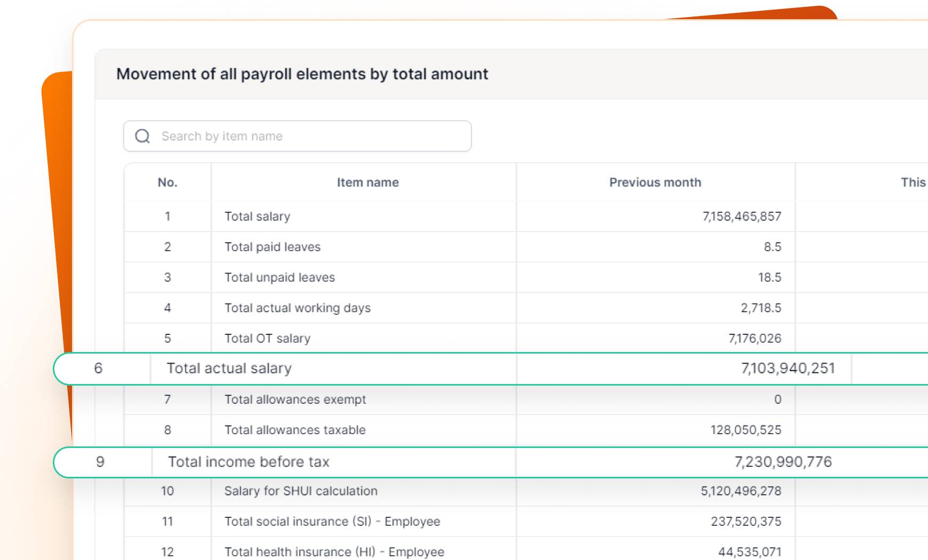The width and height of the screenshot is (928, 560).
Task: Click the 0 value for allowances exempt
Action: [x=778, y=399]
